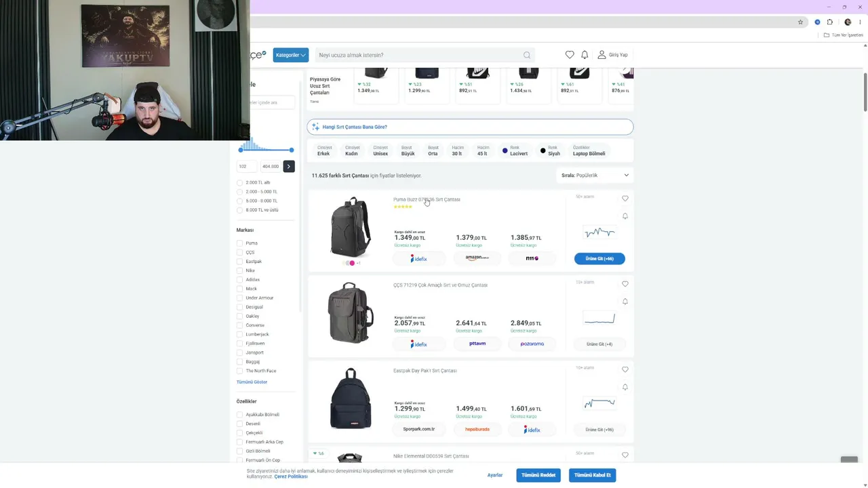
Task: Filter by Özellikler Laptop Bölmeli chip
Action: (589, 150)
